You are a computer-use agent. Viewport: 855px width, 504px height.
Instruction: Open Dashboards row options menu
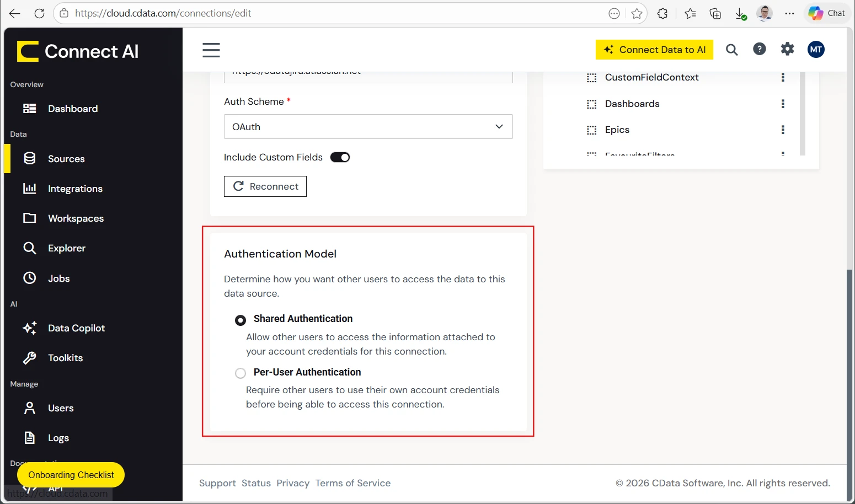coord(783,104)
